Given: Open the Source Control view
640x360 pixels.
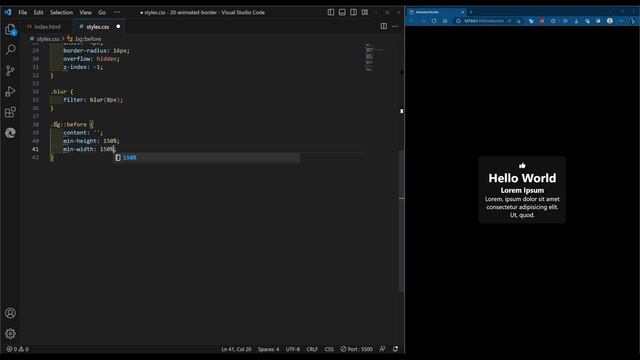Looking at the screenshot, I should (11, 71).
